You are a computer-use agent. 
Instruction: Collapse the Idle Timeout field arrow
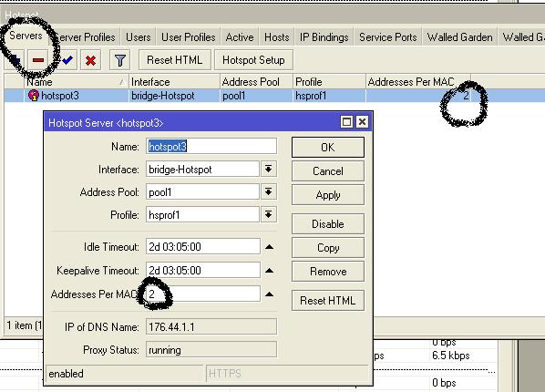coord(269,247)
